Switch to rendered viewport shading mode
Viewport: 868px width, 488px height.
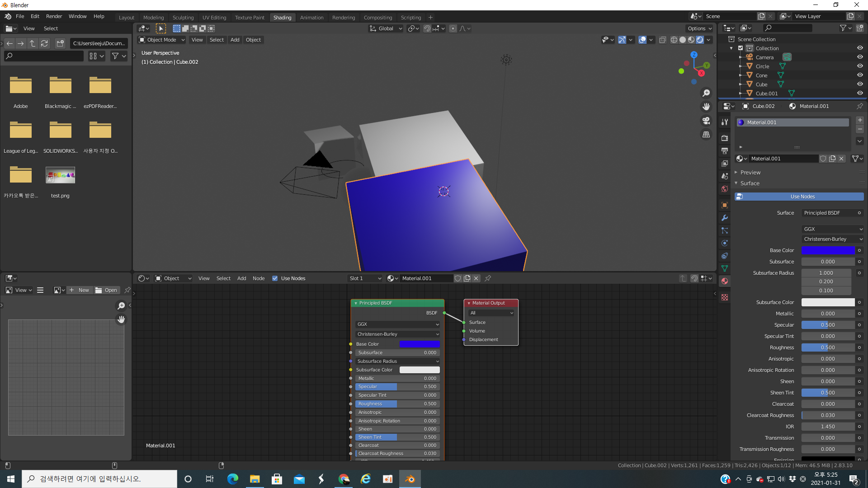[x=700, y=40]
